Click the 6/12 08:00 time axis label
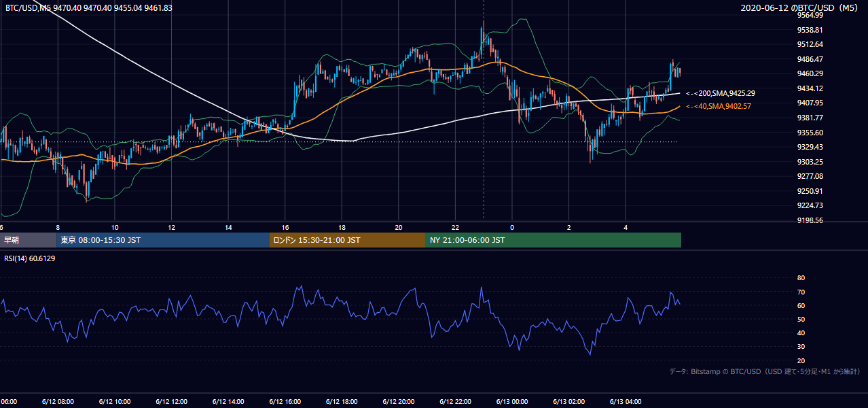The image size is (868, 408). [57, 401]
